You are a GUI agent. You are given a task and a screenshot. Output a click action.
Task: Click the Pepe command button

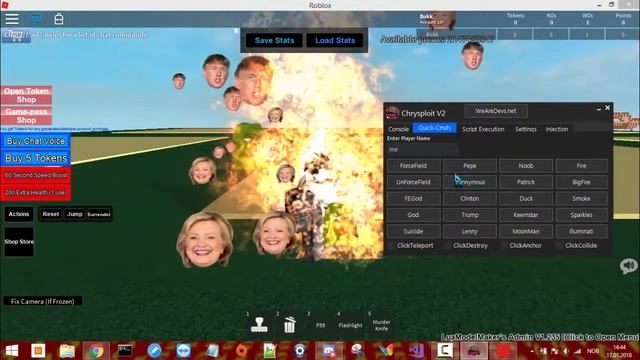(470, 166)
